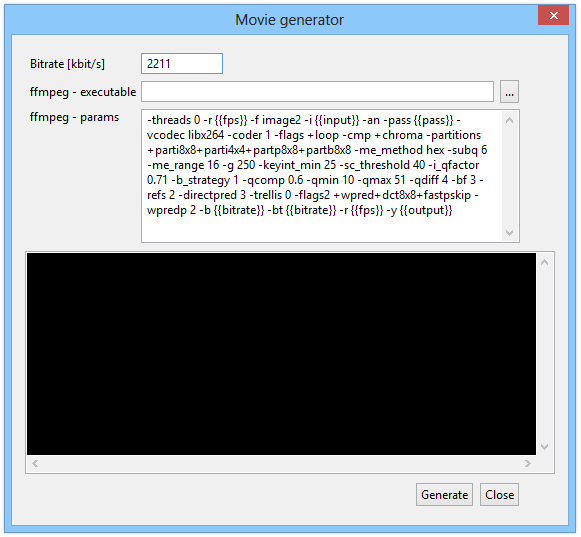Click the params box scroll-down arrow
The height and width of the screenshot is (537, 581).
pyautogui.click(x=509, y=233)
